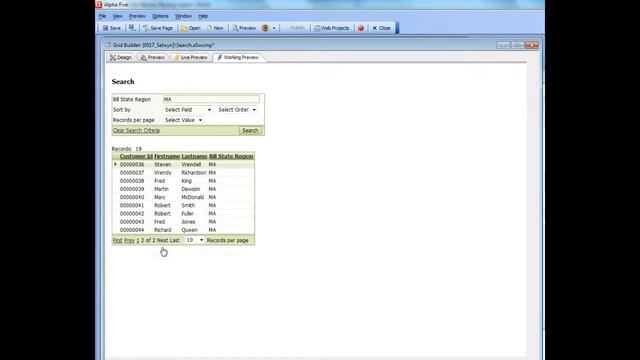Select the Working Preview tab
The width and height of the screenshot is (640, 360).
pyautogui.click(x=238, y=58)
